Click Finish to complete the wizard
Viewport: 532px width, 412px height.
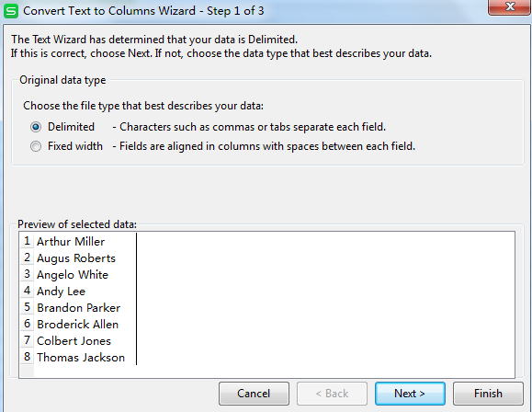pyautogui.click(x=488, y=394)
